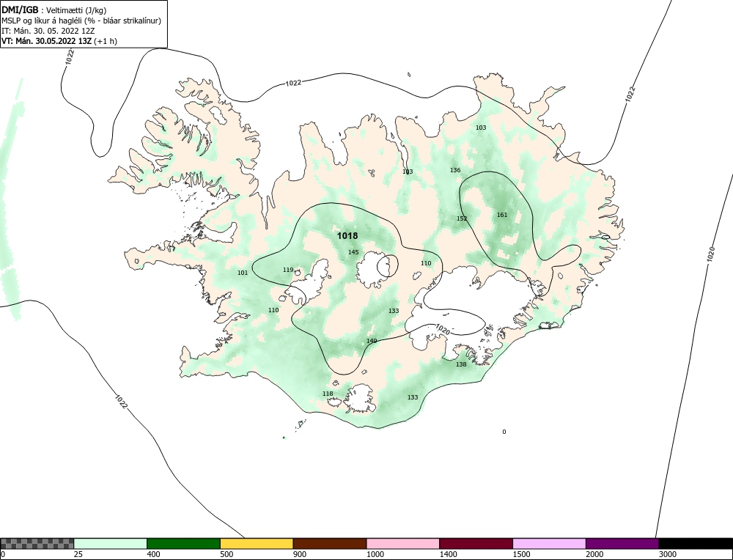This screenshot has height=560, width=733.
Task: Click the bold 1018 pressure label
Action: click(347, 237)
